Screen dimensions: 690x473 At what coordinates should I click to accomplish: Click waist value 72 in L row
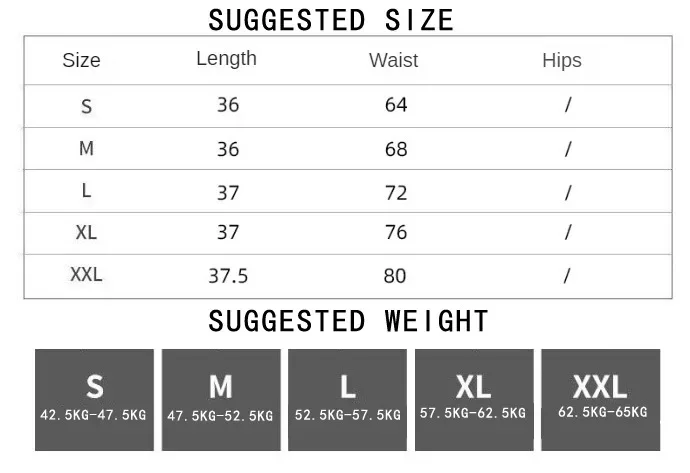(x=396, y=191)
